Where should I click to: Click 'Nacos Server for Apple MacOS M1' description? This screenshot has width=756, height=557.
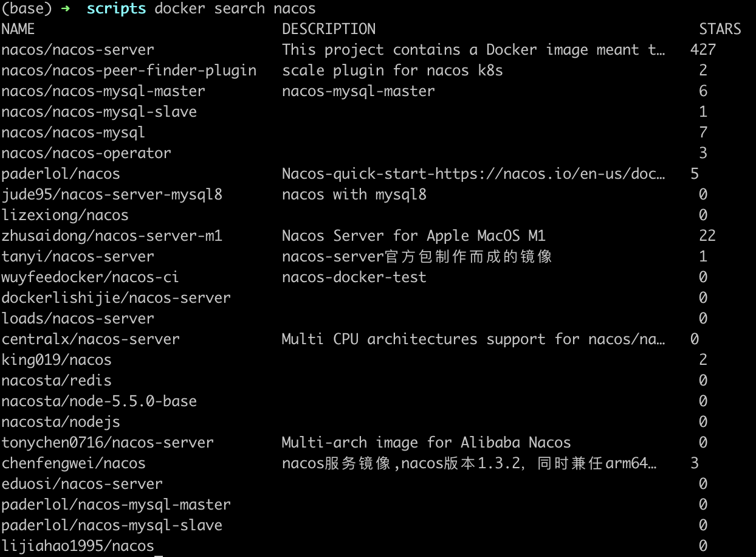pos(414,236)
